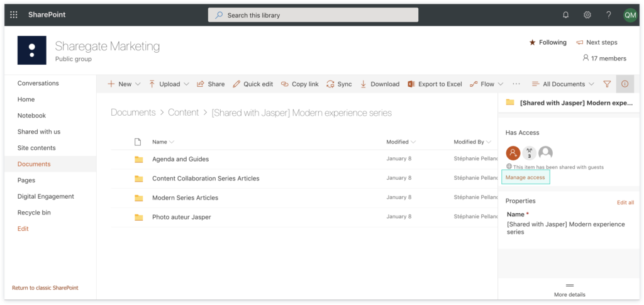Go to Site contents in sidebar
Viewport: 644px width, 305px height.
[x=36, y=148]
